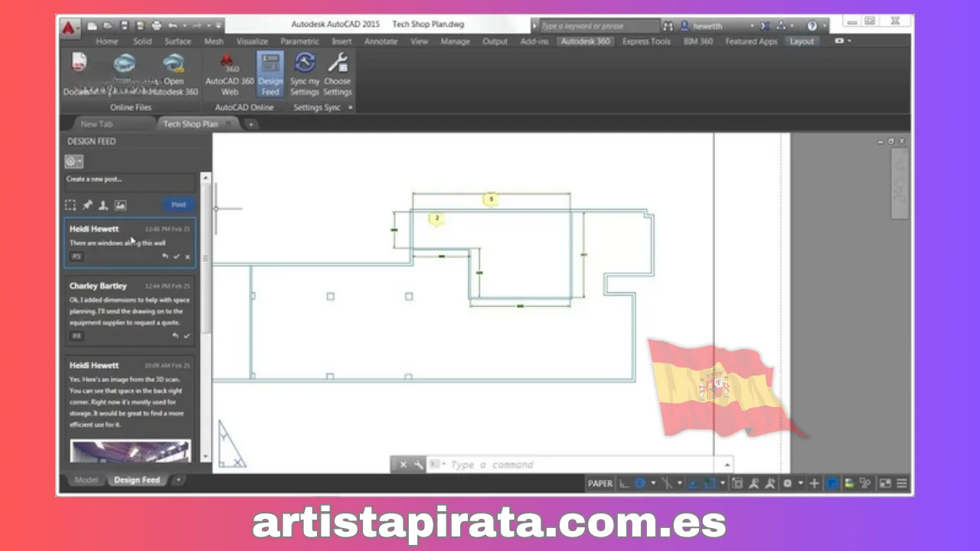Click the Undo arrow icon
The image size is (980, 551).
(x=172, y=25)
